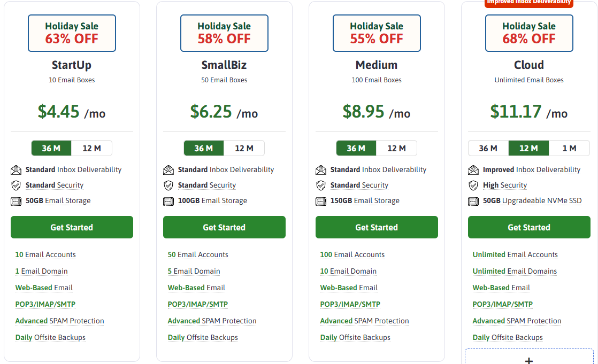
Task: Click the Medium plan envelope deliverability icon
Action: point(321,170)
